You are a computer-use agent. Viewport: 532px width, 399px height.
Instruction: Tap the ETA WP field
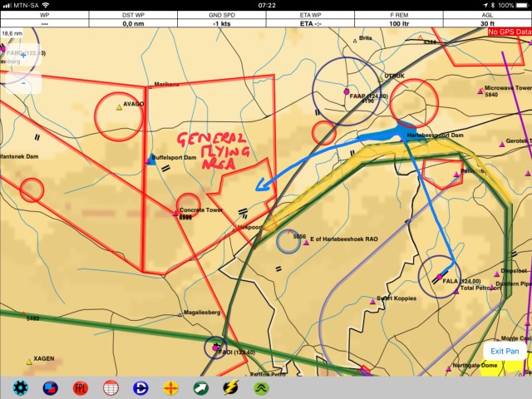(x=310, y=19)
